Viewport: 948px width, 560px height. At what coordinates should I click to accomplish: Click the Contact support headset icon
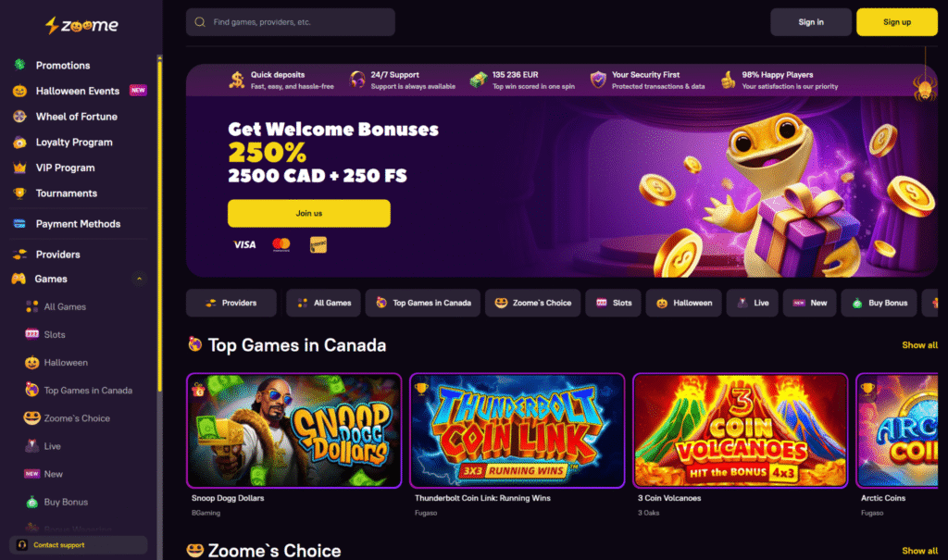(x=22, y=545)
